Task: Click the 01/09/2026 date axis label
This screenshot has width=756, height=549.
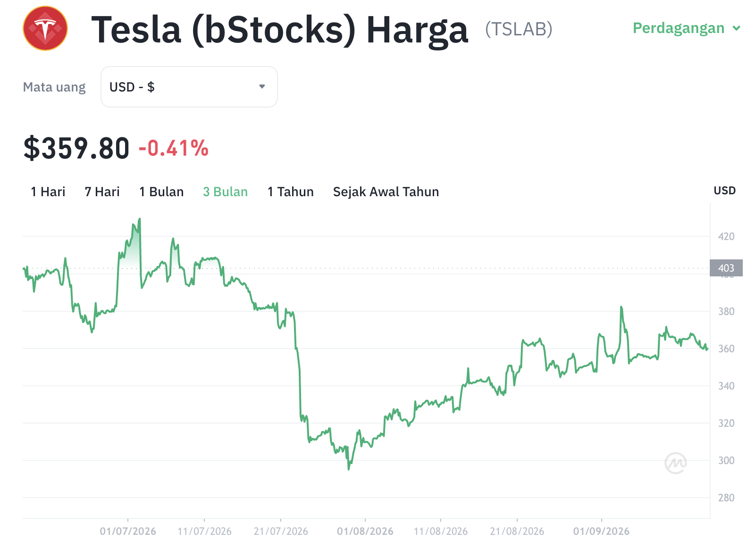Action: (602, 532)
